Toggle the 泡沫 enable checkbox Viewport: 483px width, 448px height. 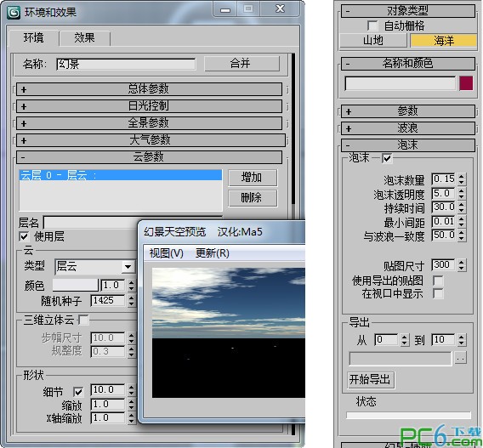(387, 159)
